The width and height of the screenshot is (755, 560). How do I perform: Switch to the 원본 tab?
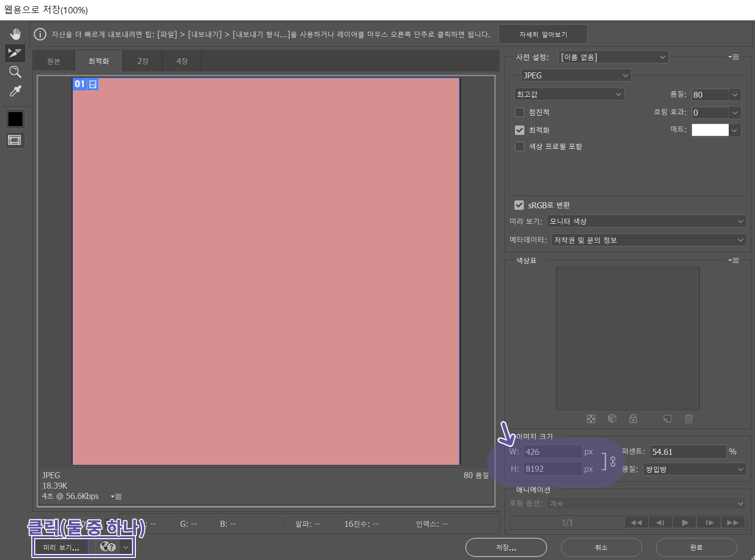pyautogui.click(x=54, y=61)
